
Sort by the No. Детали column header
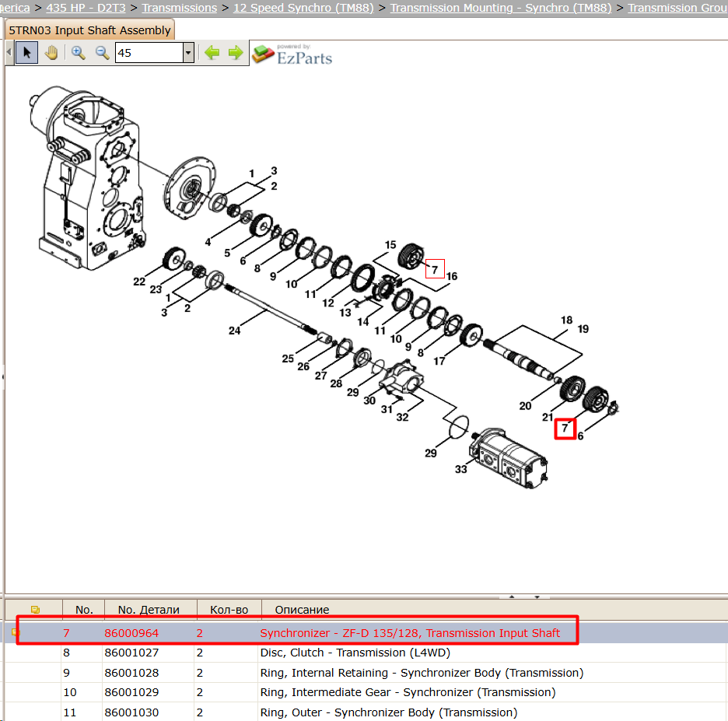pyautogui.click(x=149, y=610)
